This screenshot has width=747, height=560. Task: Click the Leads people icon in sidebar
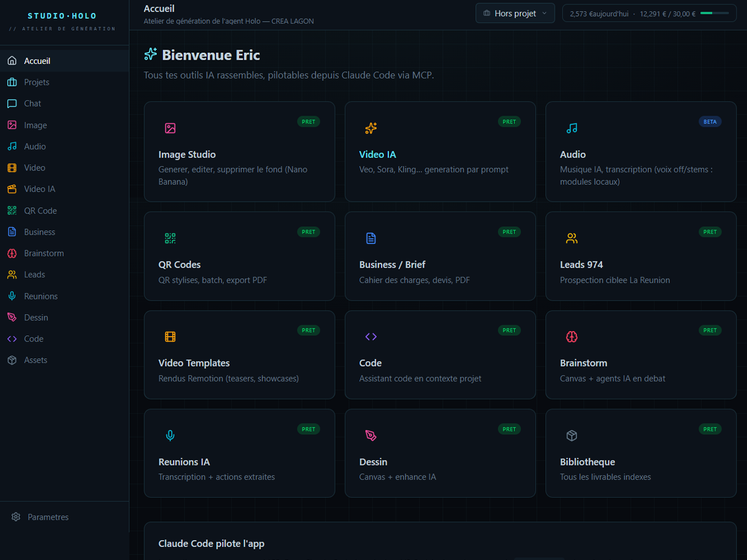point(12,274)
